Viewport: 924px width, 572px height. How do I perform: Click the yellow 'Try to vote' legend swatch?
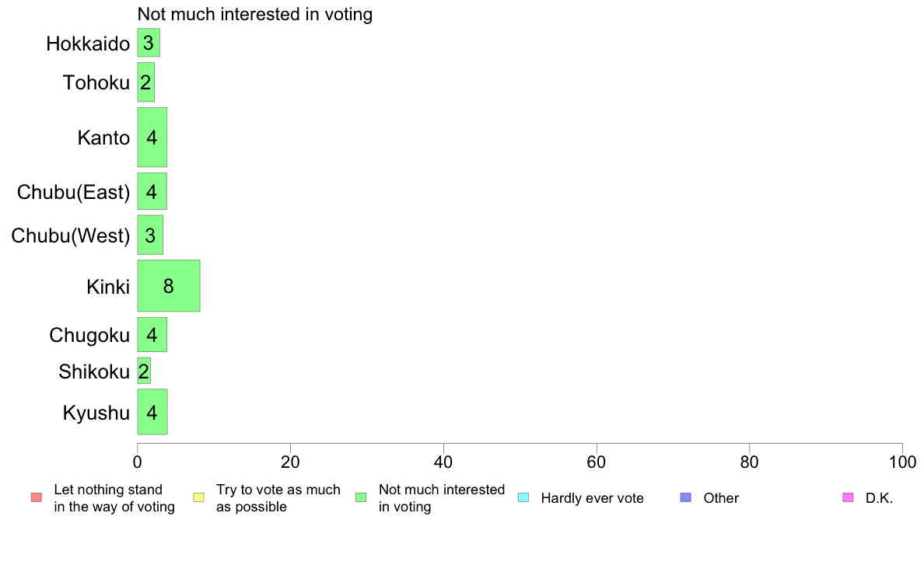click(198, 497)
